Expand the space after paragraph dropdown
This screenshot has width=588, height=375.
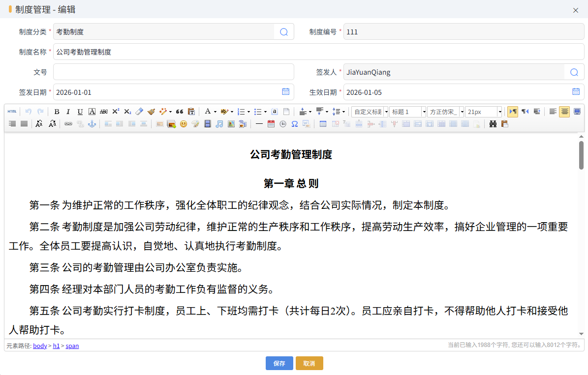click(327, 112)
